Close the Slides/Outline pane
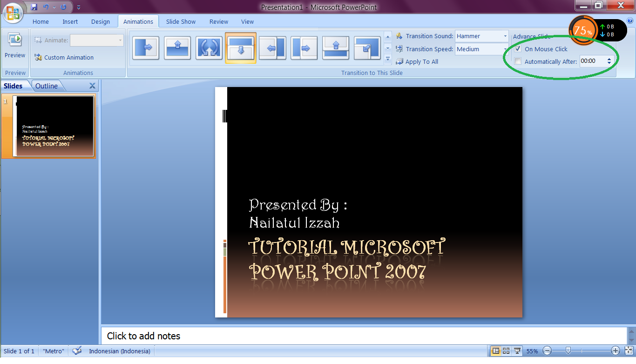 click(x=92, y=86)
